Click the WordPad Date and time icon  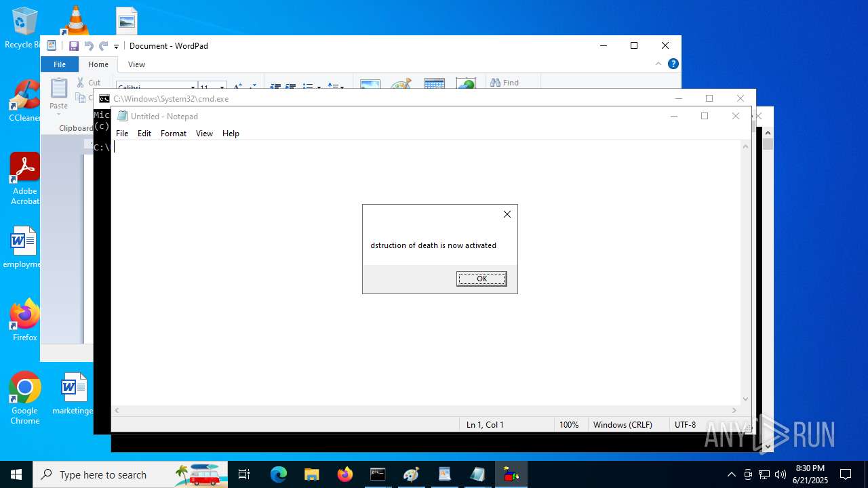tap(434, 84)
